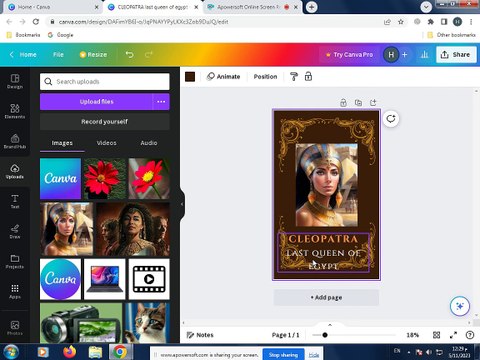Image resolution: width=480 pixels, height=360 pixels.
Task: Switch to the Videos tab
Action: click(x=107, y=143)
